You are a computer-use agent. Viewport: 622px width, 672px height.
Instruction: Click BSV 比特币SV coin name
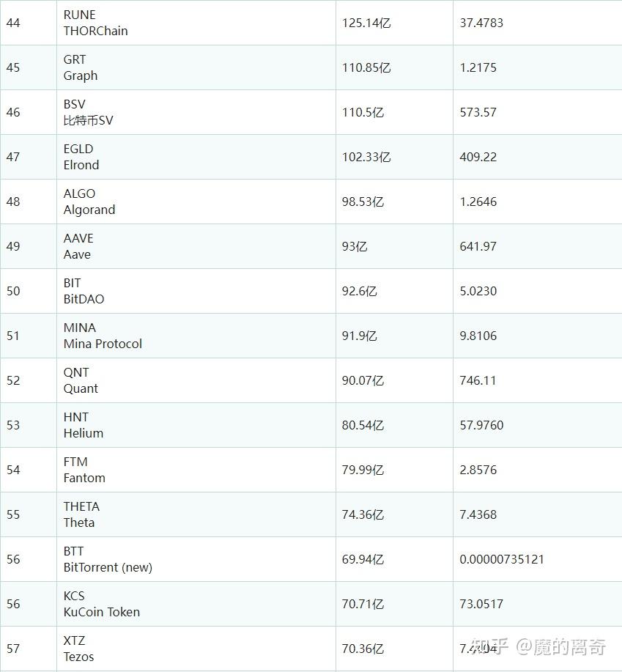[88, 112]
